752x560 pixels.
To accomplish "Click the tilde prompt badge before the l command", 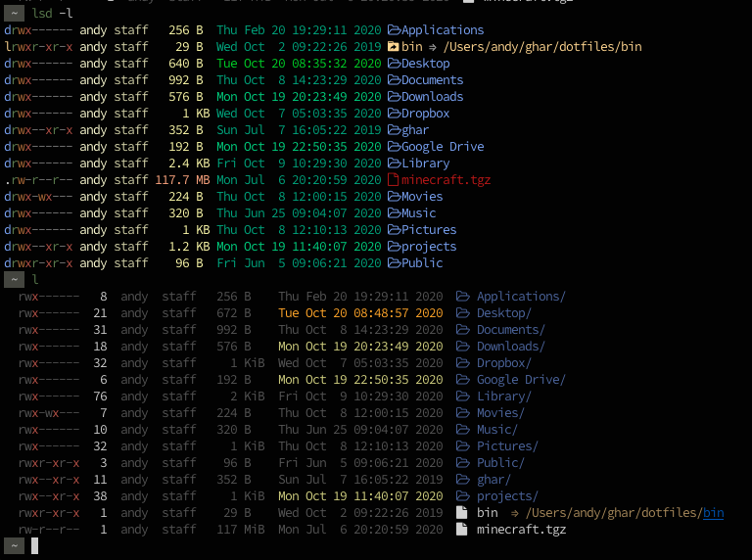I will 15,279.
